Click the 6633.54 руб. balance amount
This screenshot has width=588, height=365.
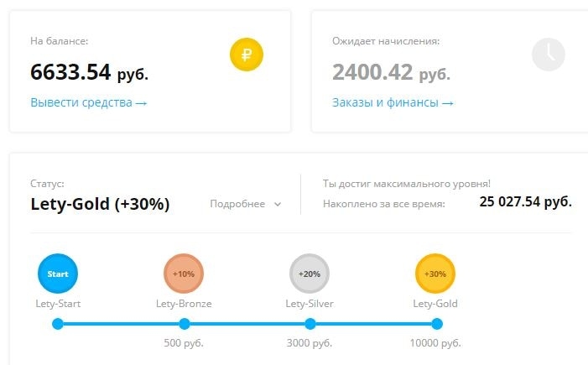pyautogui.click(x=89, y=72)
